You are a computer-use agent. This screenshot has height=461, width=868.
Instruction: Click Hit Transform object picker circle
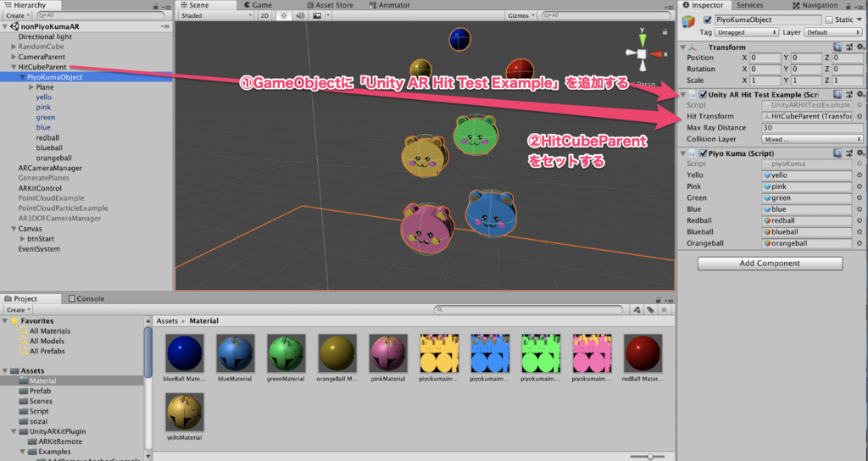[860, 116]
